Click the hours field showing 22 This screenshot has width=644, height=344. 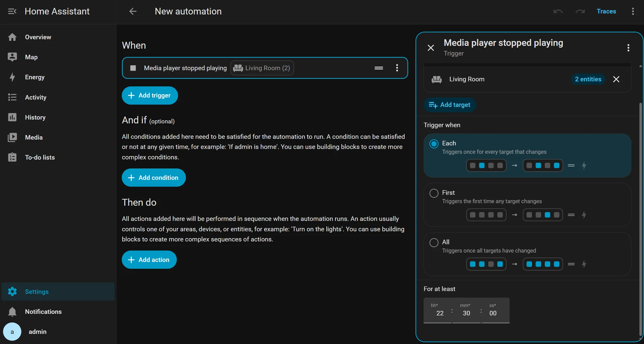coord(438,311)
